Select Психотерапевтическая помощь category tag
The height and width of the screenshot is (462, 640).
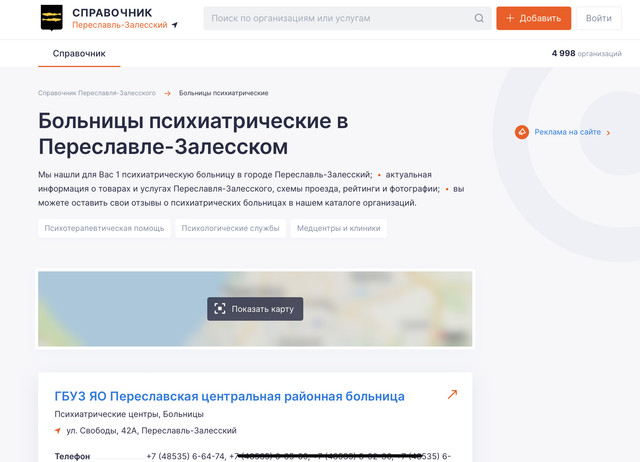click(x=104, y=228)
